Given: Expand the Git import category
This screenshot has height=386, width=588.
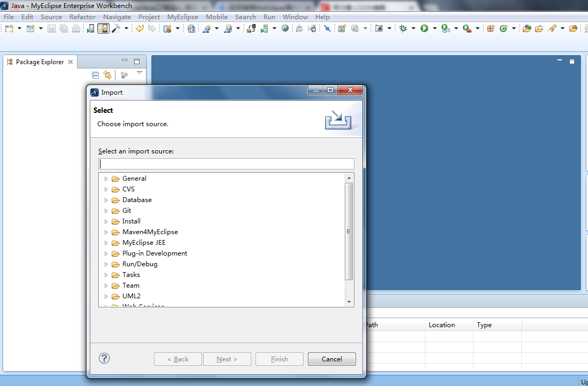Looking at the screenshot, I should click(x=106, y=211).
